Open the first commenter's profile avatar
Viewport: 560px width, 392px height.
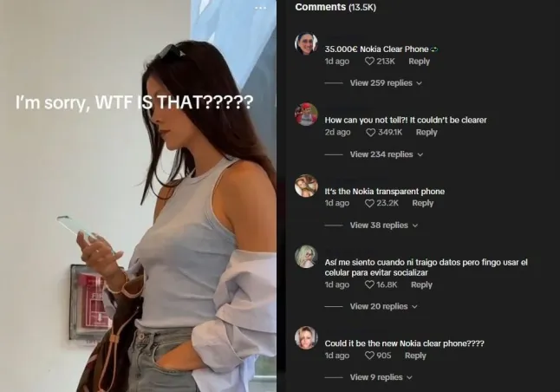(x=306, y=43)
